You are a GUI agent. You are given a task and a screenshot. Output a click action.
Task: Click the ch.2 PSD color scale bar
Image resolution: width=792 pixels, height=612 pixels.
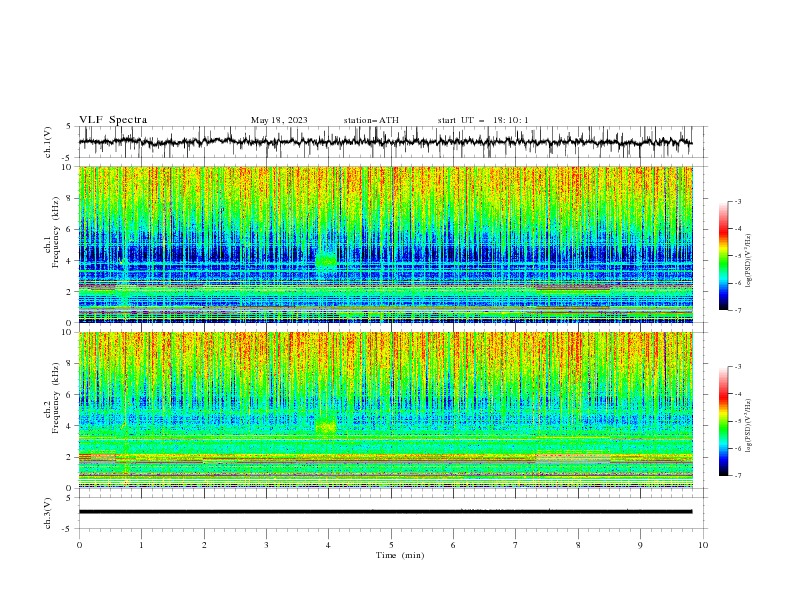pyautogui.click(x=723, y=421)
